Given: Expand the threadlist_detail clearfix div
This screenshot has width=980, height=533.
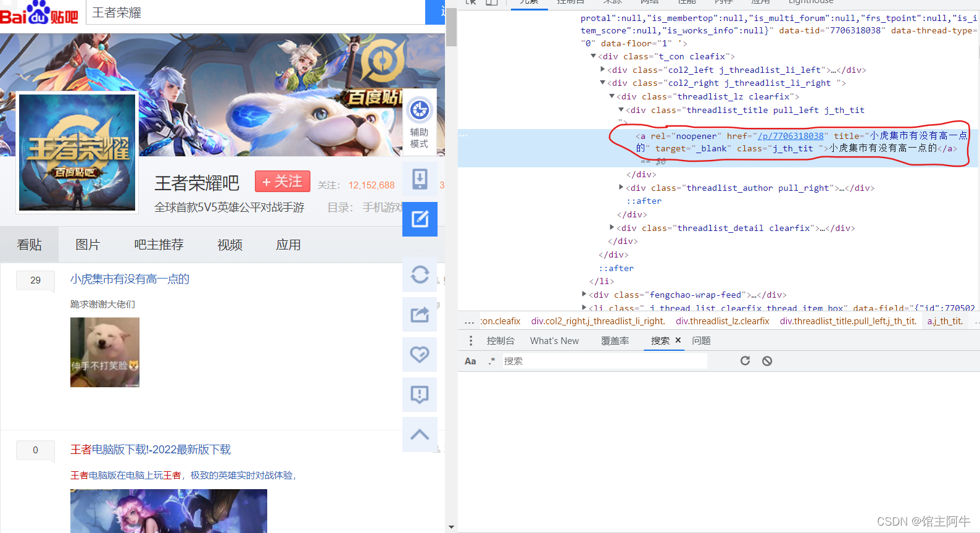Looking at the screenshot, I should tap(612, 228).
